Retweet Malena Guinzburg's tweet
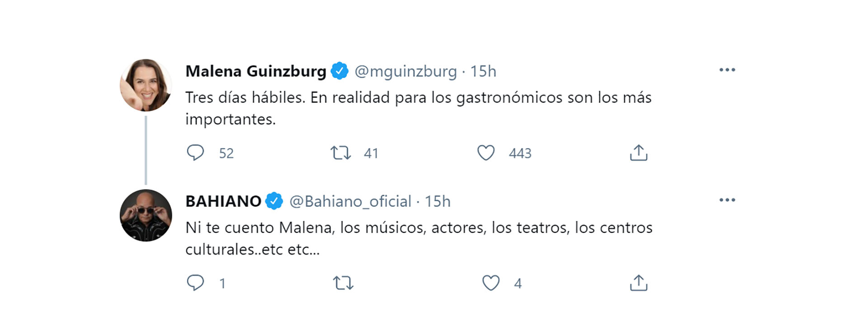The width and height of the screenshot is (868, 335). (x=340, y=153)
